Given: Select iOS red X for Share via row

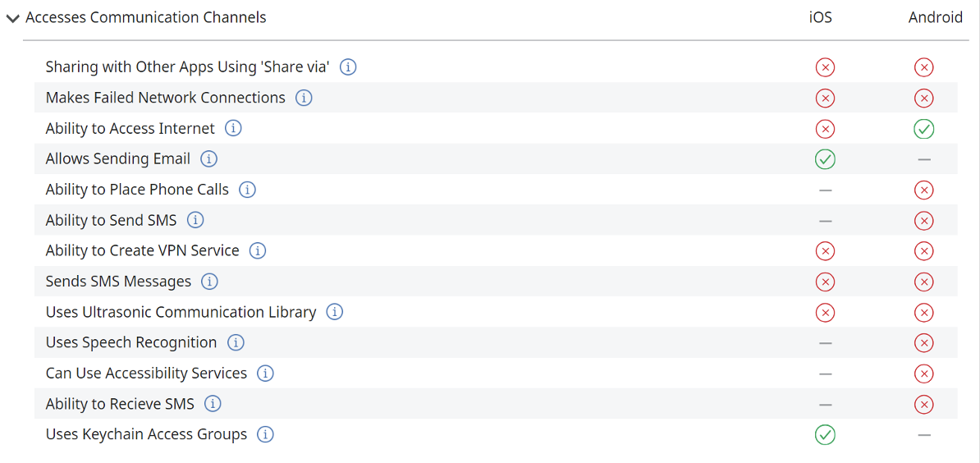Looking at the screenshot, I should click(x=825, y=66).
